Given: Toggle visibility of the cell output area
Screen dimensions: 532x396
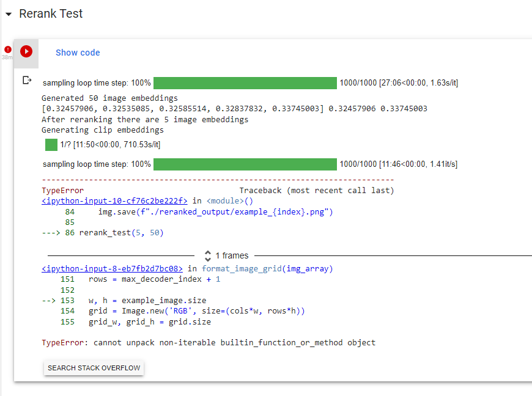Looking at the screenshot, I should tap(28, 79).
